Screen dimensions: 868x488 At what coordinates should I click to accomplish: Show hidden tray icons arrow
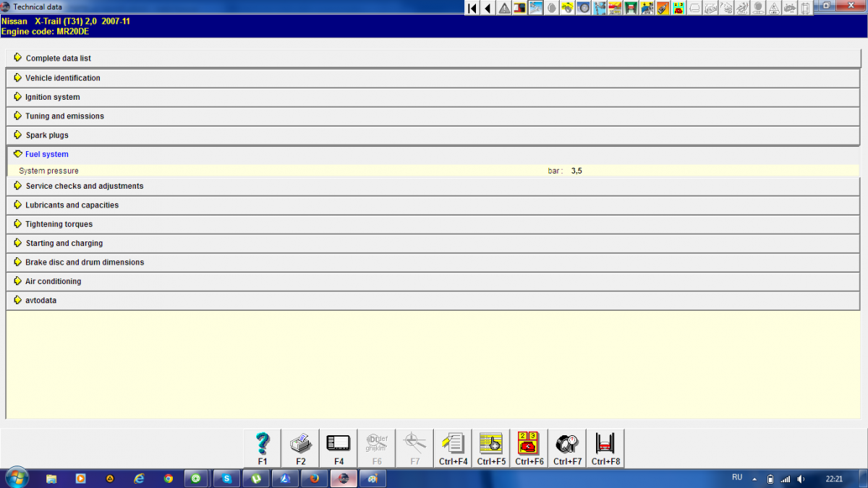(x=754, y=479)
